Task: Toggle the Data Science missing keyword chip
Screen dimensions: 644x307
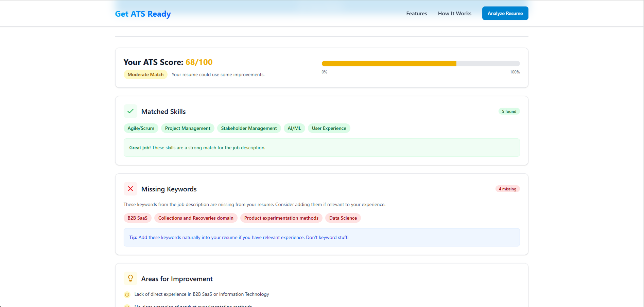Action: [x=343, y=218]
